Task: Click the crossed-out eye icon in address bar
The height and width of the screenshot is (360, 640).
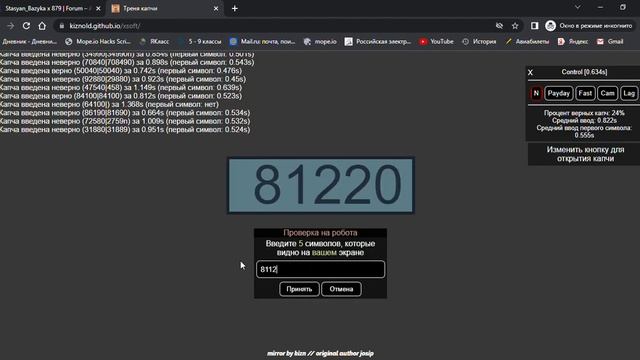Action: tap(499, 26)
